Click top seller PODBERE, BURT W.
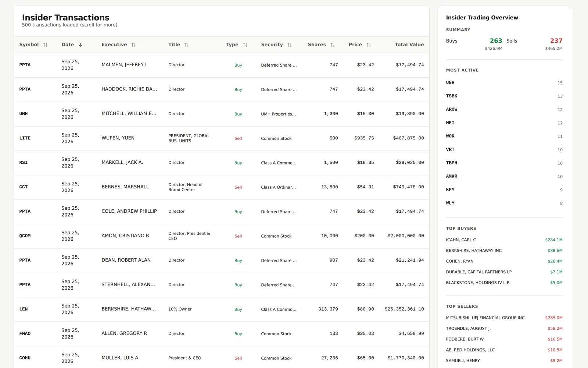This screenshot has width=588, height=368. (x=465, y=339)
